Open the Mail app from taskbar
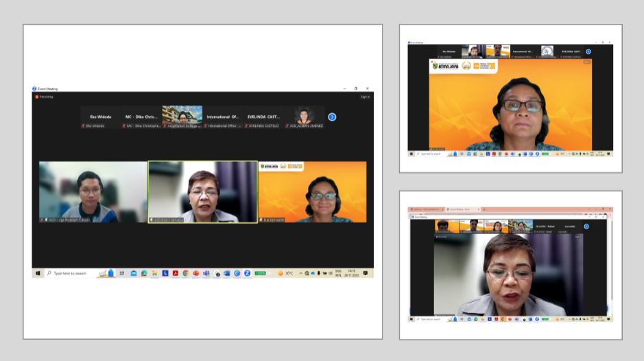Viewport: 644px width, 361px height. click(134, 273)
